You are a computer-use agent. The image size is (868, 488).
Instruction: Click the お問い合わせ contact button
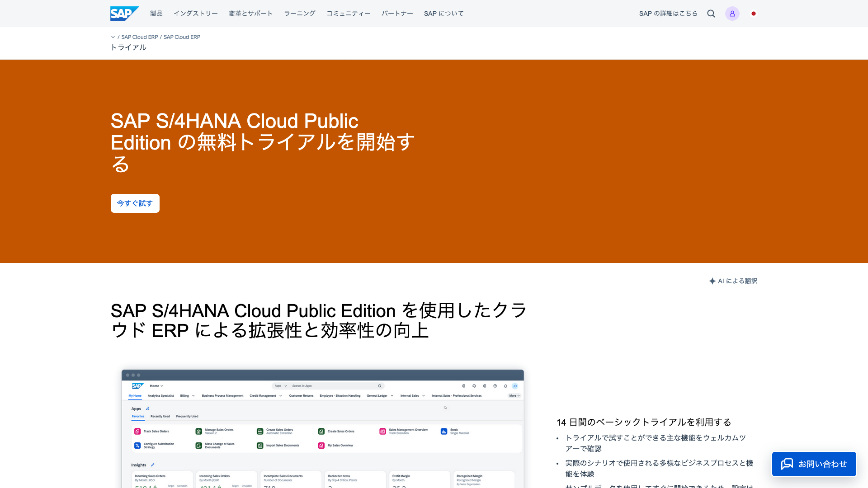tap(822, 464)
